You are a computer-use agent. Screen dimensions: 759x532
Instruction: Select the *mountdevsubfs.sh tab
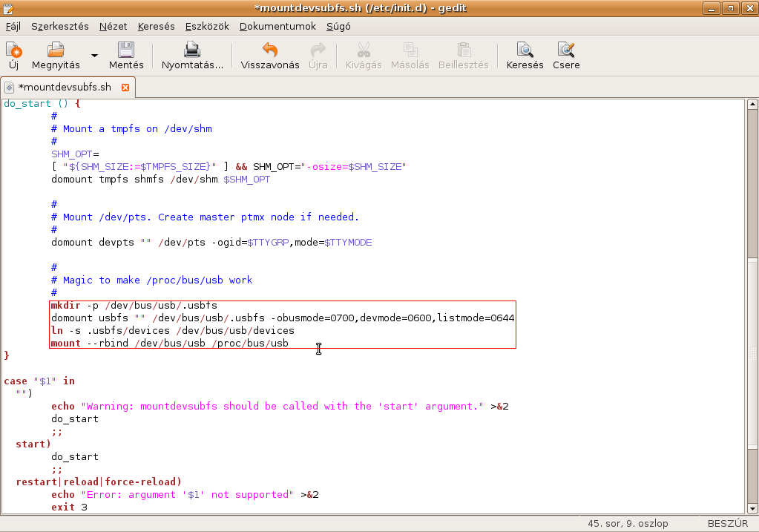pyautogui.click(x=68, y=87)
